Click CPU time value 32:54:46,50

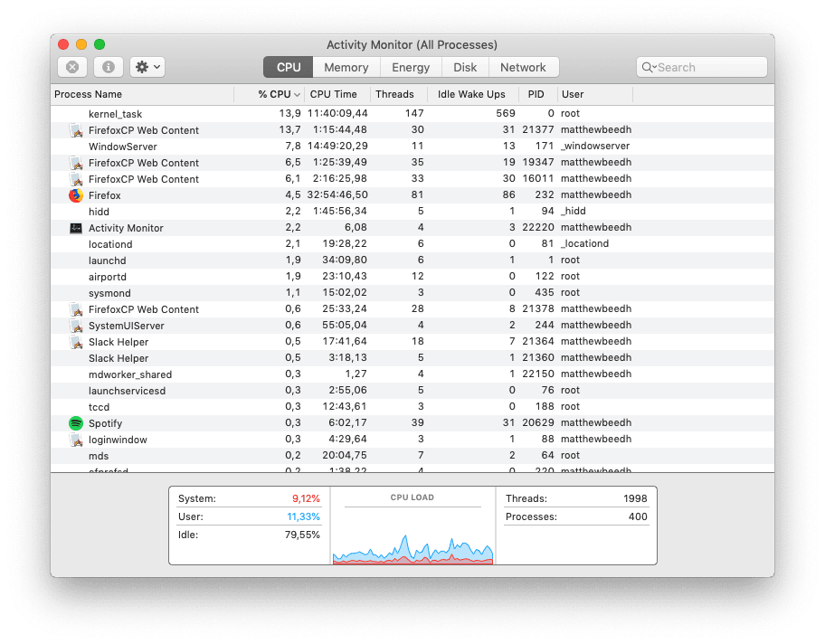[x=337, y=194]
